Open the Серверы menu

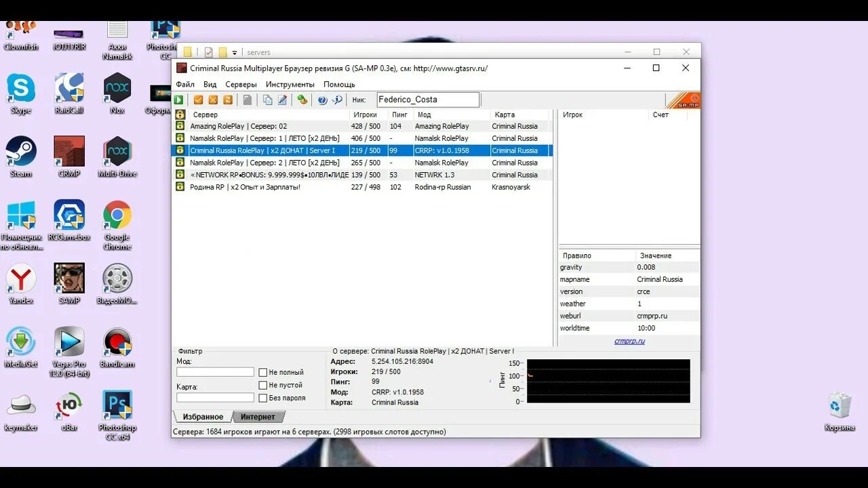[241, 85]
